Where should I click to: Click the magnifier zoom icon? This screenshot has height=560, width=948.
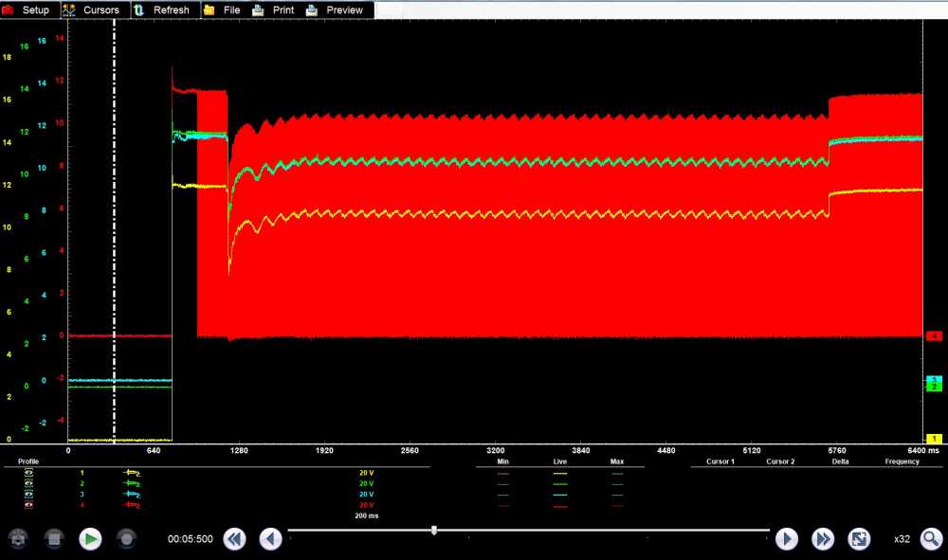(x=931, y=539)
